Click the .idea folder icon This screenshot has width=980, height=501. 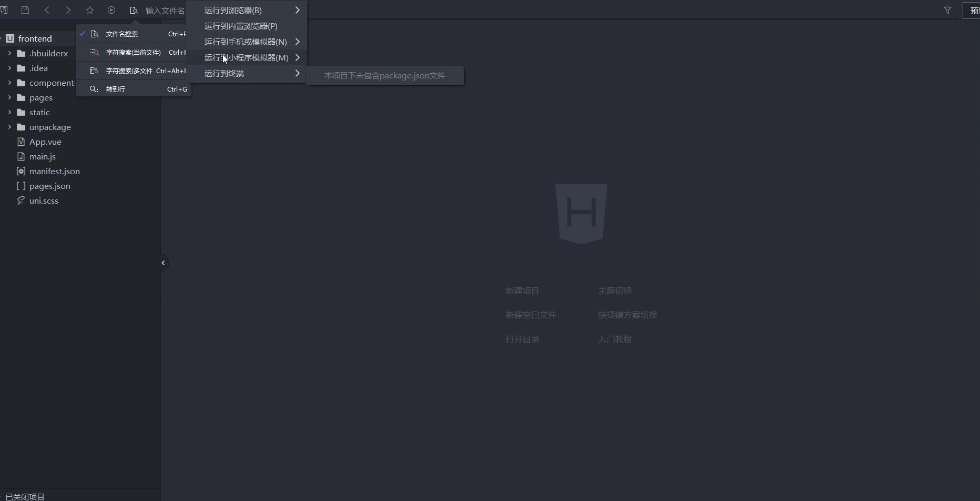pyautogui.click(x=21, y=68)
